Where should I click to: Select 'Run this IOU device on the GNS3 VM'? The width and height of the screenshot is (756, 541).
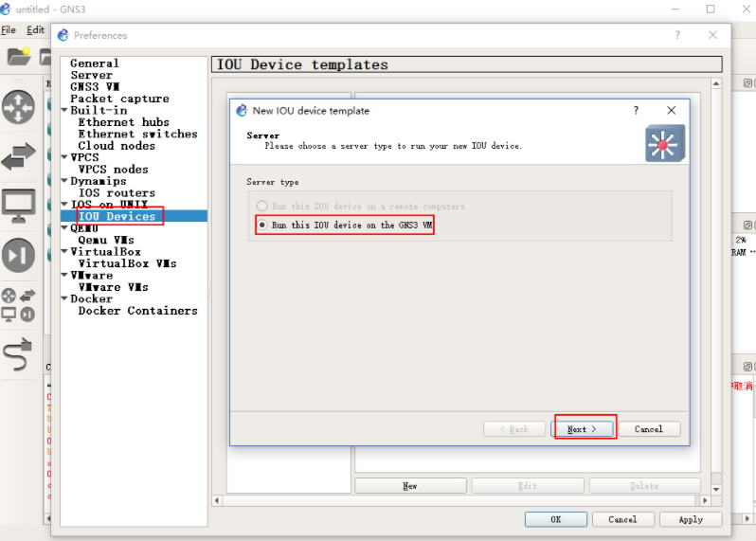345,225
